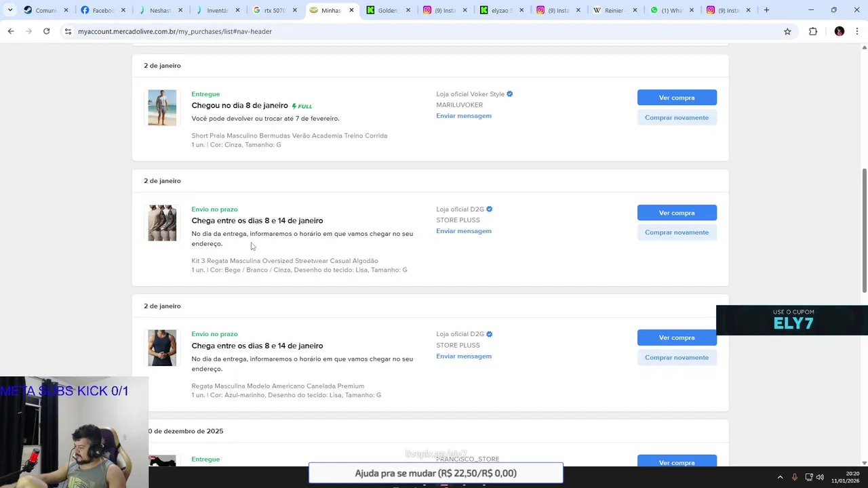Open the volume speaker tray icon

click(821, 477)
